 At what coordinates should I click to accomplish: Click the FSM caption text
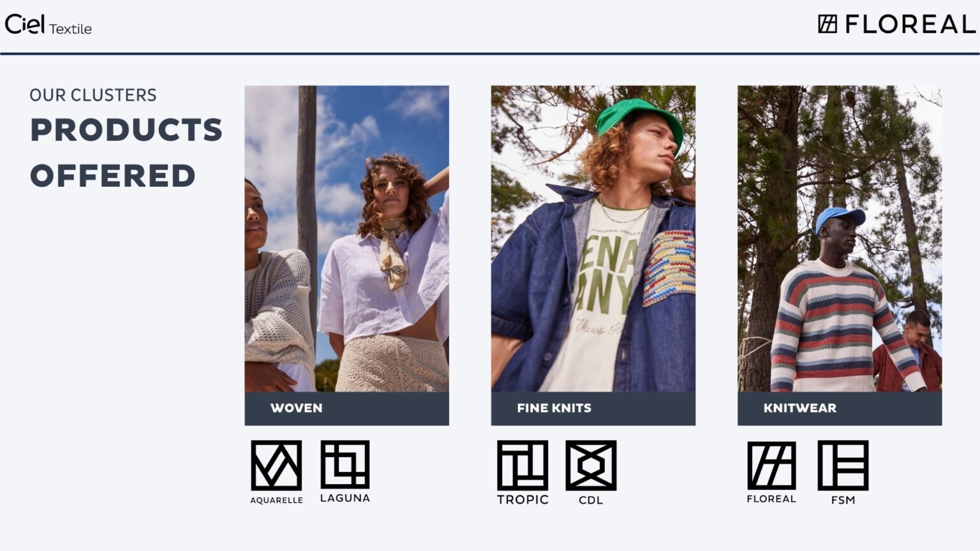pyautogui.click(x=843, y=501)
